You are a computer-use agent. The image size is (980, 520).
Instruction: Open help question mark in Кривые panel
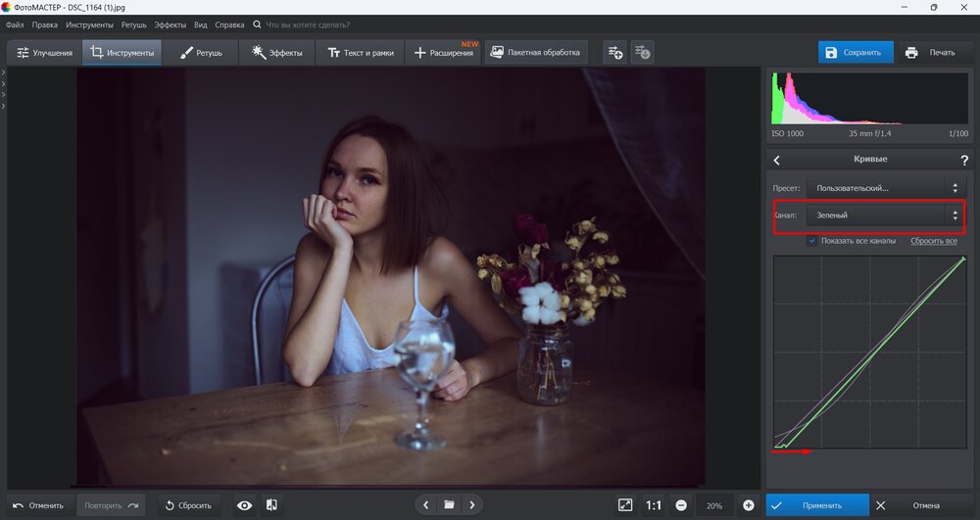coord(964,160)
